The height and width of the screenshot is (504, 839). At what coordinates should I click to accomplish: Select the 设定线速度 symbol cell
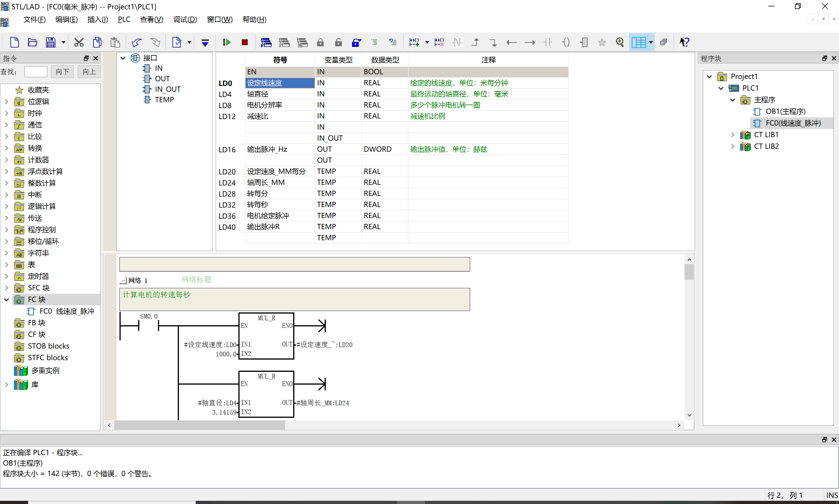pyautogui.click(x=280, y=83)
